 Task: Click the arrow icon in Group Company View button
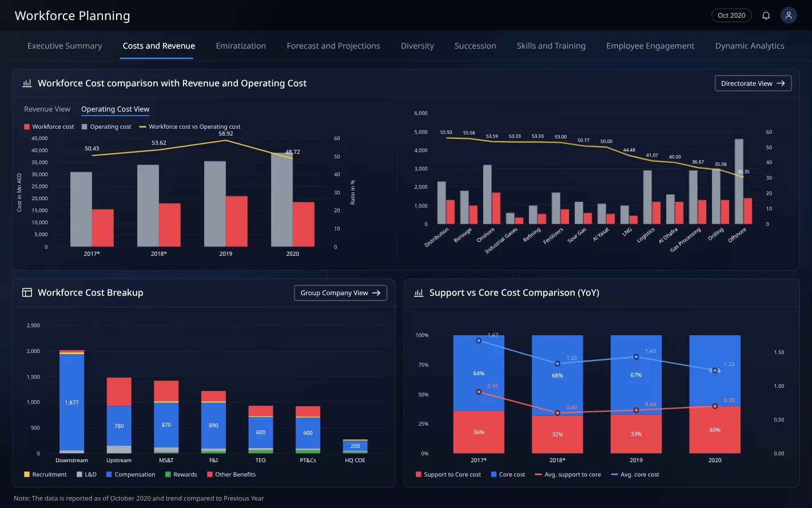(376, 293)
